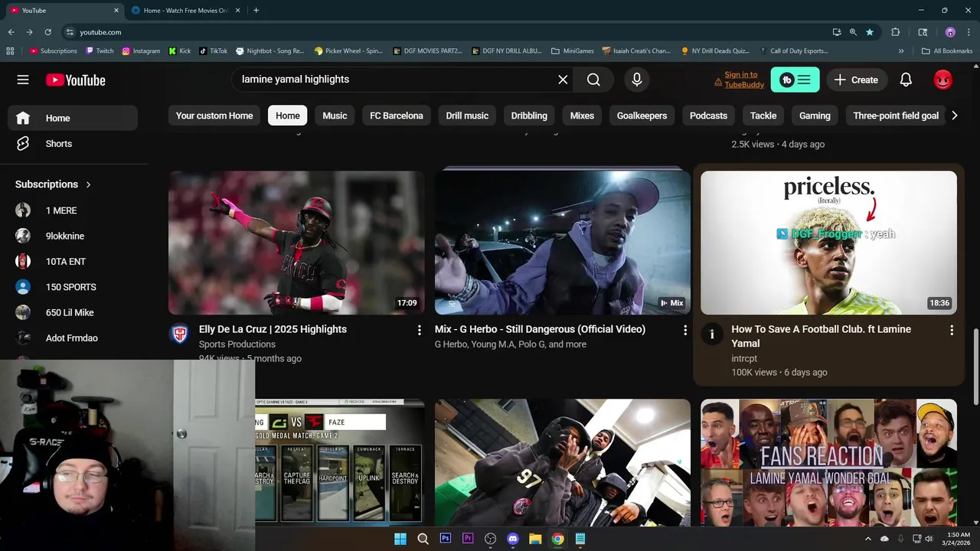Select the Music chip
980x551 pixels.
pyautogui.click(x=335, y=116)
